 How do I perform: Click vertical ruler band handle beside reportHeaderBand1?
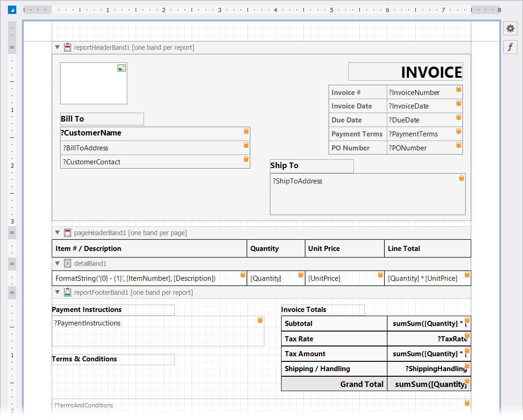pyautogui.click(x=12, y=47)
